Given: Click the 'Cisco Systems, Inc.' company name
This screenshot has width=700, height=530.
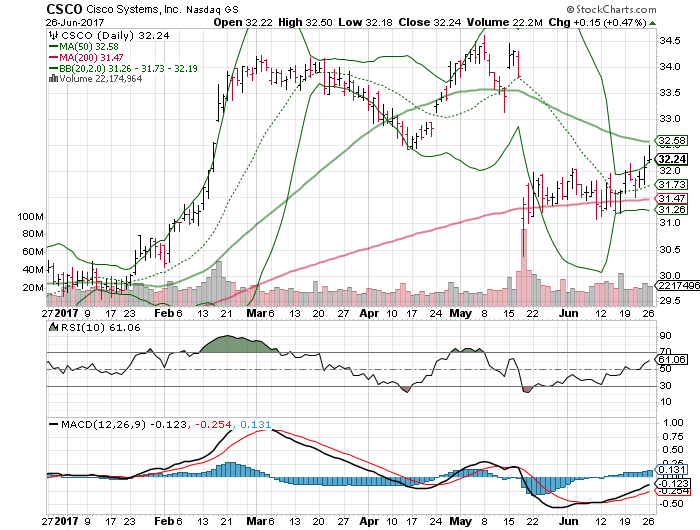Looking at the screenshot, I should coord(133,9).
